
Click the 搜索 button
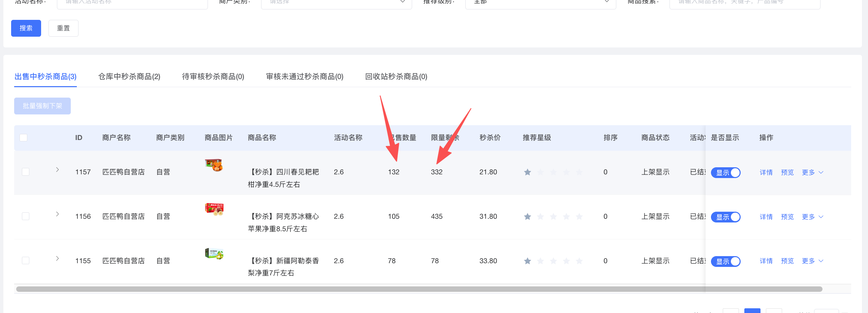click(x=26, y=28)
